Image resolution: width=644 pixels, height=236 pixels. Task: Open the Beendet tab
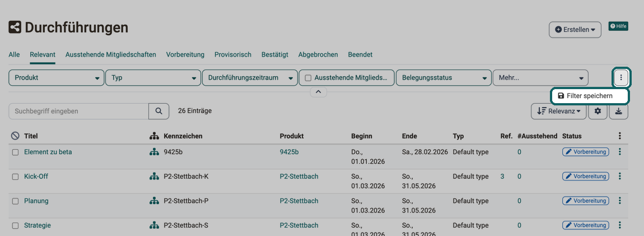(360, 54)
